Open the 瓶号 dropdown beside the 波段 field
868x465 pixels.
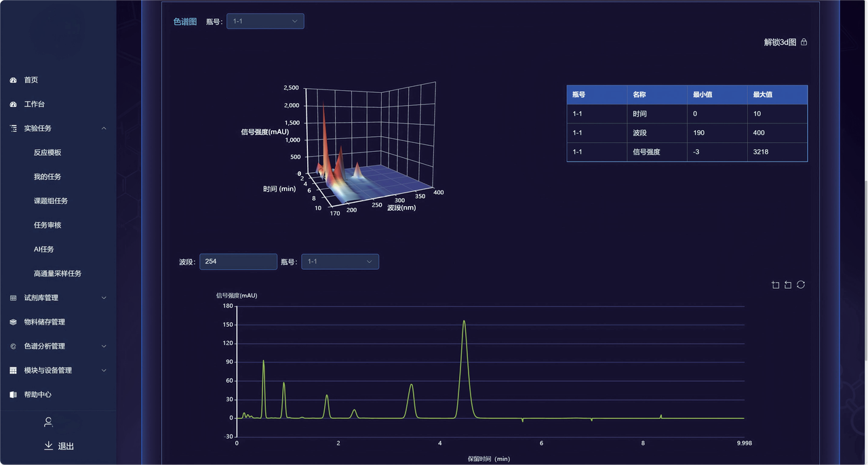click(340, 262)
